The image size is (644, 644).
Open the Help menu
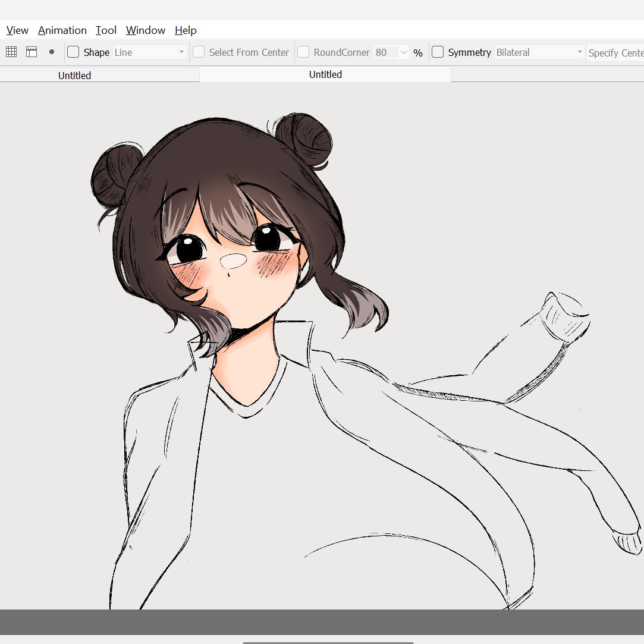click(186, 30)
